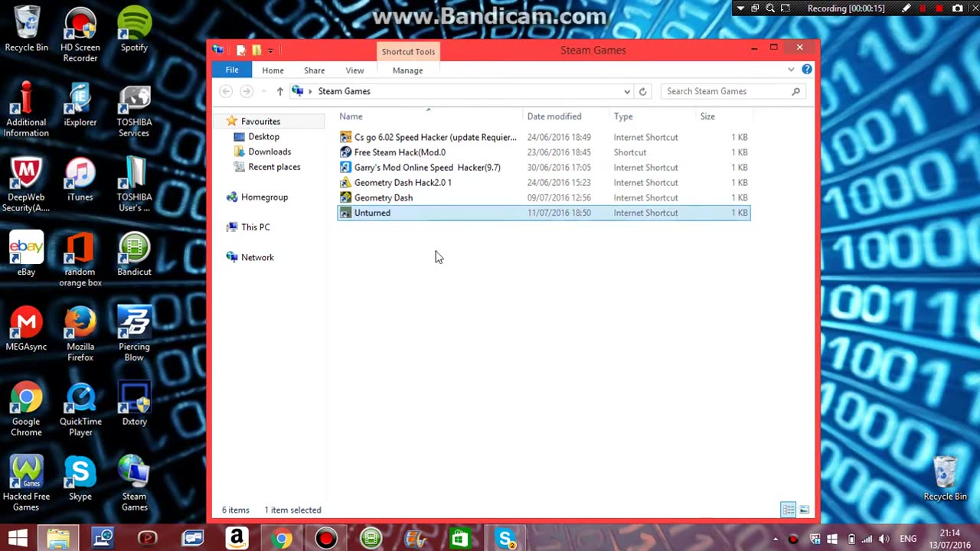This screenshot has width=980, height=551.
Task: Select Geometry Dash Hack2.0 1 file
Action: 544,182
